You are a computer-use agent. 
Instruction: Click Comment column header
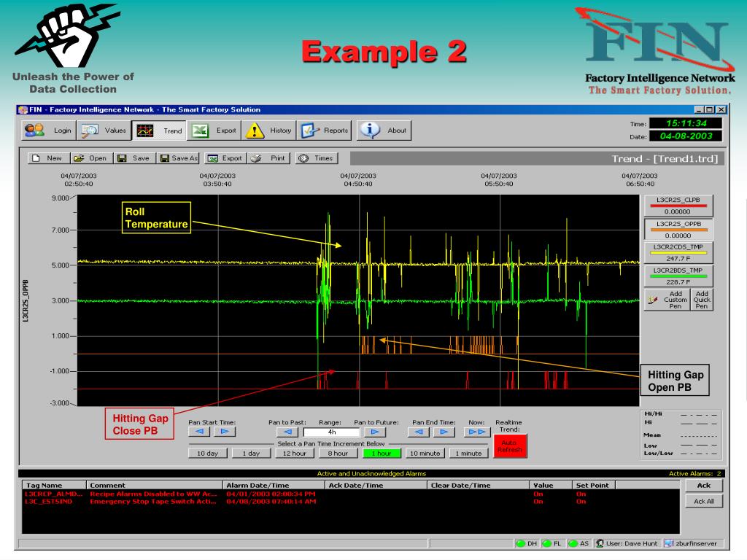point(155,485)
